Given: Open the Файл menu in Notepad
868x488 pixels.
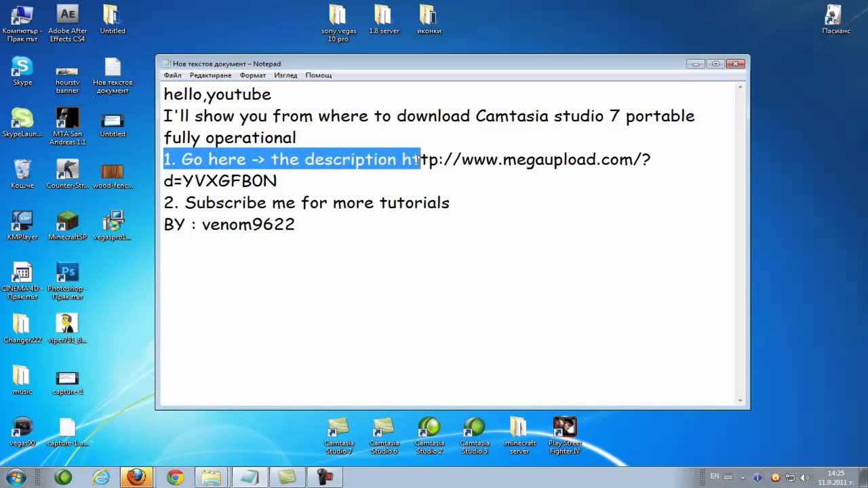Looking at the screenshot, I should (172, 75).
